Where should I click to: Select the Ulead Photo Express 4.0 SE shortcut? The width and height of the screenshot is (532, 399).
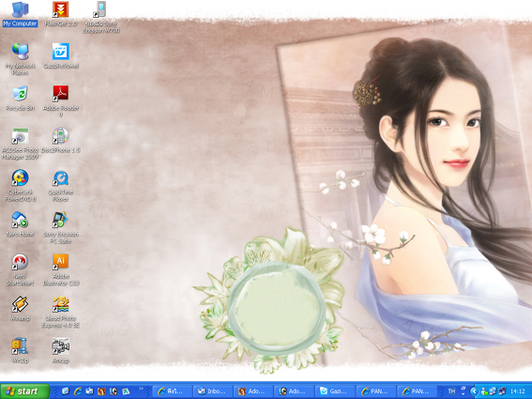[61, 312]
